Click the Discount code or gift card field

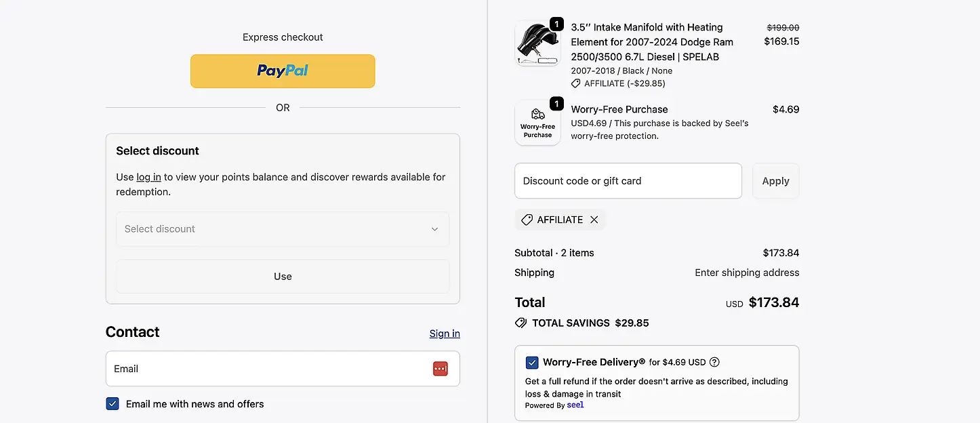pos(628,180)
